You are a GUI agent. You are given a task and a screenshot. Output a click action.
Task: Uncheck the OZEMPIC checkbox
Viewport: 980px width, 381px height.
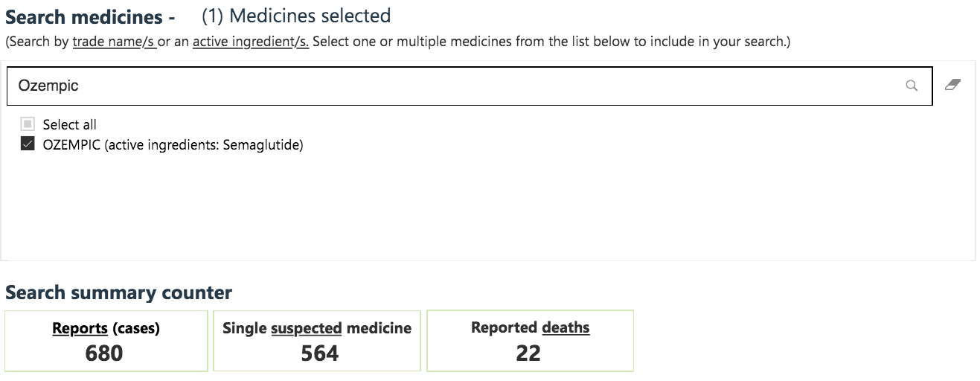pyautogui.click(x=28, y=144)
